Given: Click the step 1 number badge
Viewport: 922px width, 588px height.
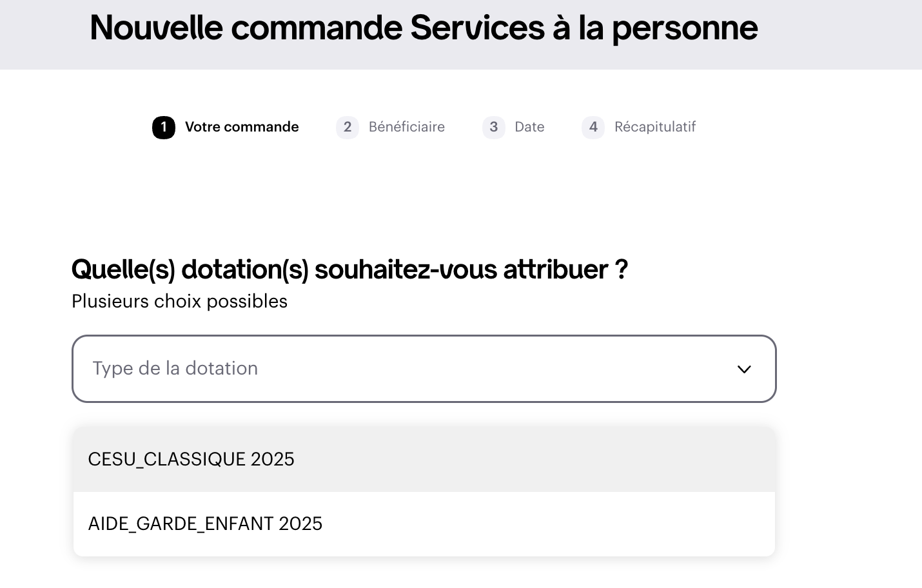Looking at the screenshot, I should coord(164,128).
